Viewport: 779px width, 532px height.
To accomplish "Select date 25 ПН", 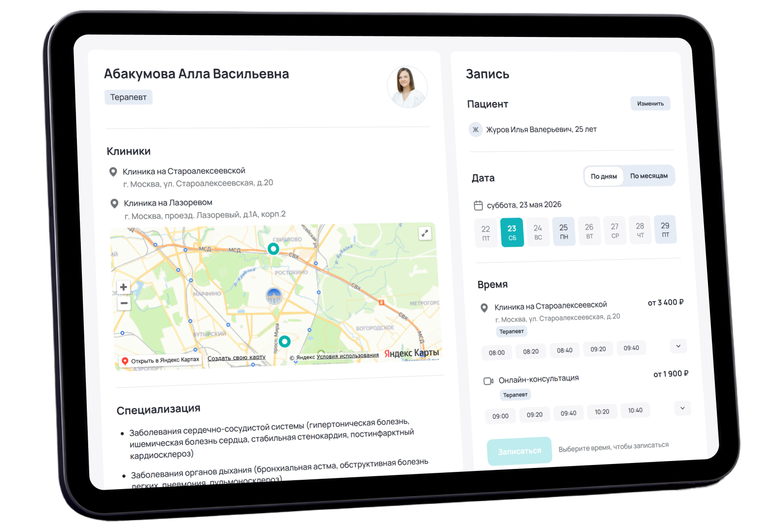I will [564, 232].
